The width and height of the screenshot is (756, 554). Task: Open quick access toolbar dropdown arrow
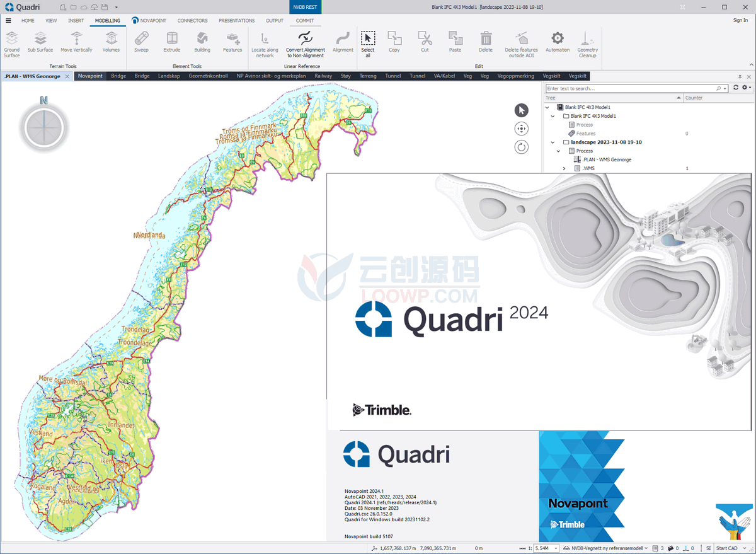[x=116, y=7]
